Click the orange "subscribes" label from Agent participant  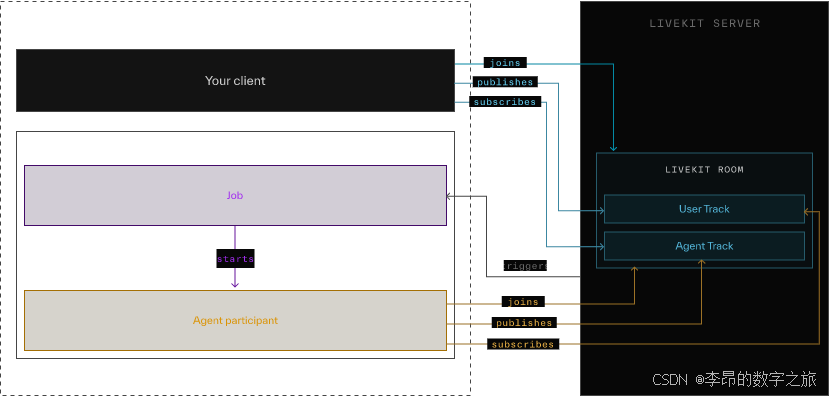523,344
